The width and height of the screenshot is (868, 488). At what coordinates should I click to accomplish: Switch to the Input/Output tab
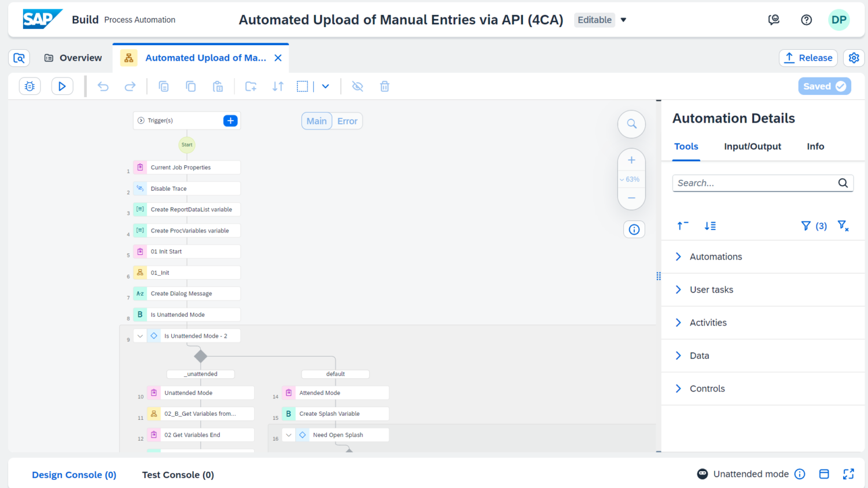click(x=752, y=146)
